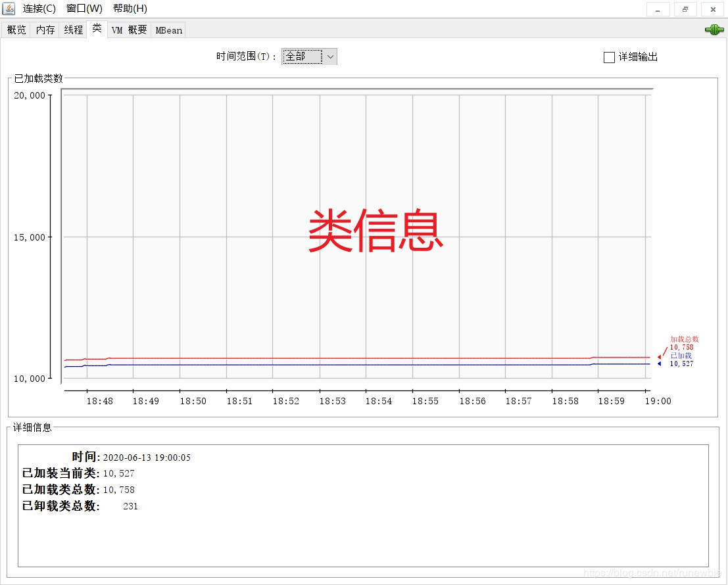
Task: Open the 窗口(W) menu
Action: click(x=84, y=9)
